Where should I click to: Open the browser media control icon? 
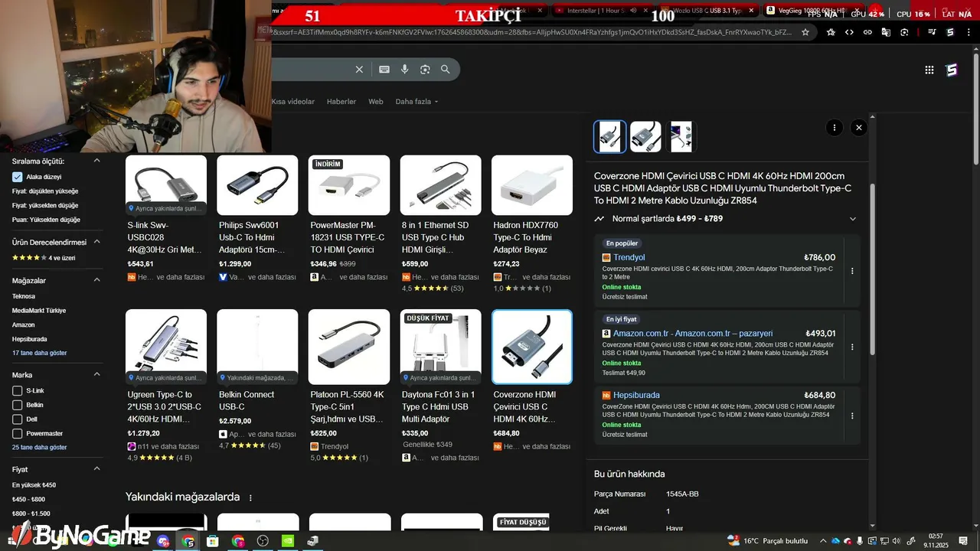tap(932, 32)
